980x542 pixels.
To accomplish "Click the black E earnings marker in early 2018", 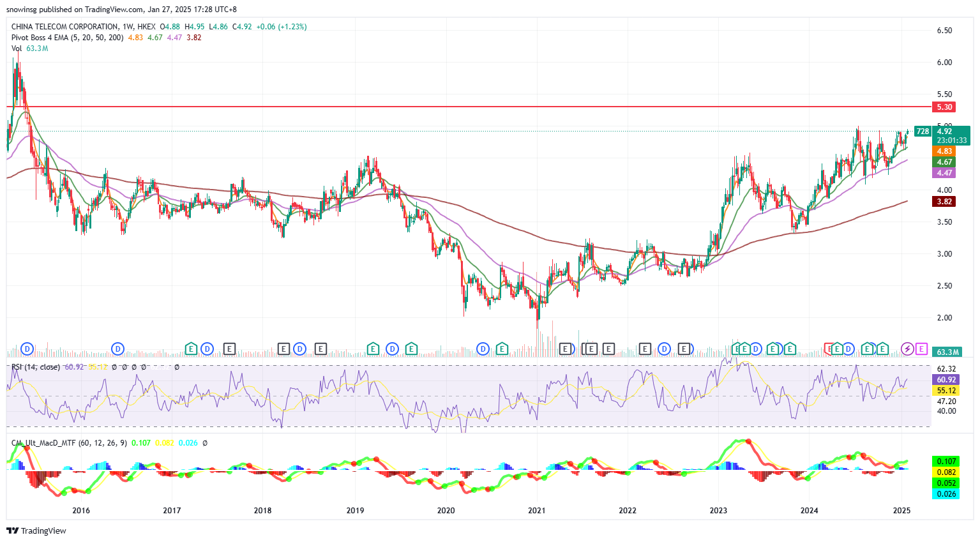I will tap(283, 349).
